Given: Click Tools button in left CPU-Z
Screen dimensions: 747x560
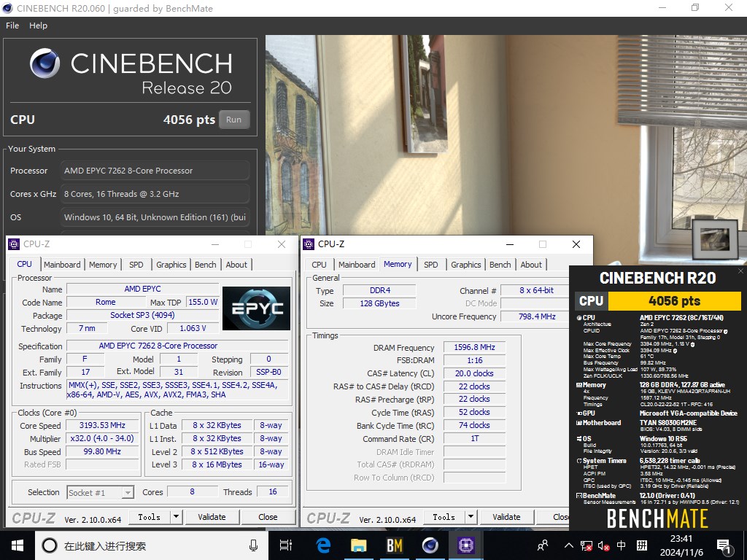Looking at the screenshot, I should pyautogui.click(x=149, y=517).
